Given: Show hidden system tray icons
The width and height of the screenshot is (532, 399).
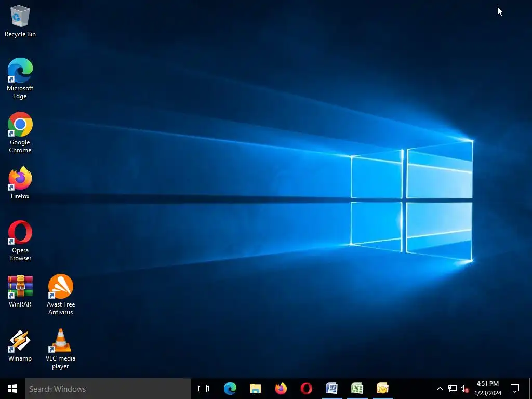Looking at the screenshot, I should coord(440,389).
